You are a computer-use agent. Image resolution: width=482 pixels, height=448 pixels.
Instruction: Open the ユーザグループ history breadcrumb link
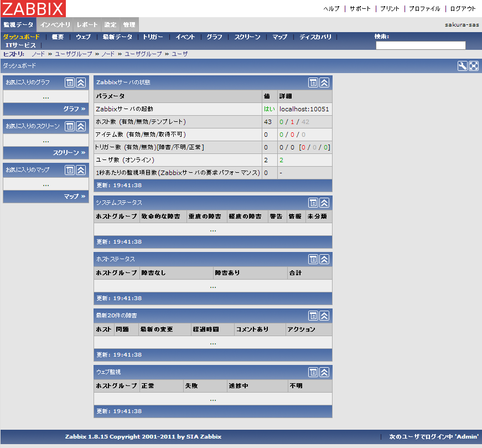74,54
